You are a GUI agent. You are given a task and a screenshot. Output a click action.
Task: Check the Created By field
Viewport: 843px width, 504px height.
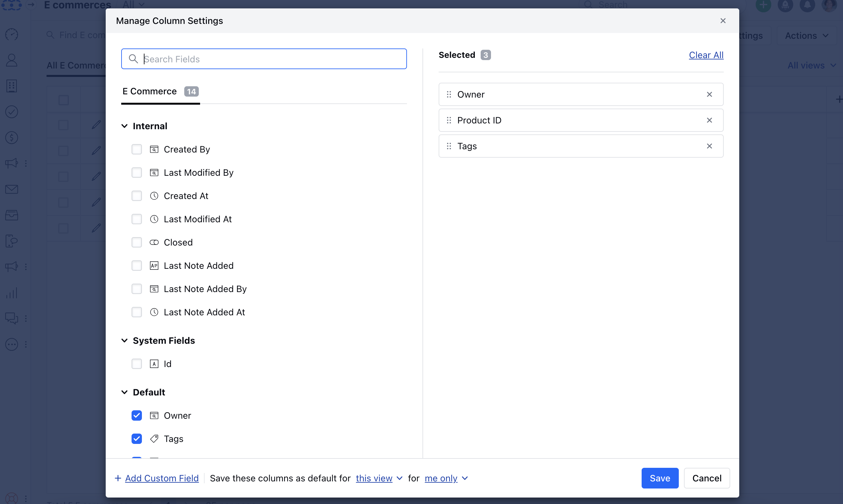[137, 150]
